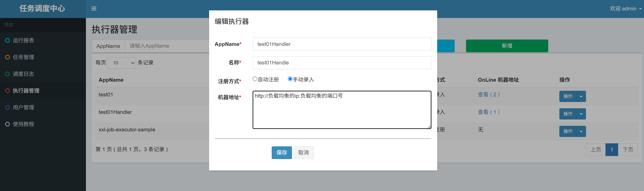Open 任务管理 in the sidebar menu

[23, 57]
